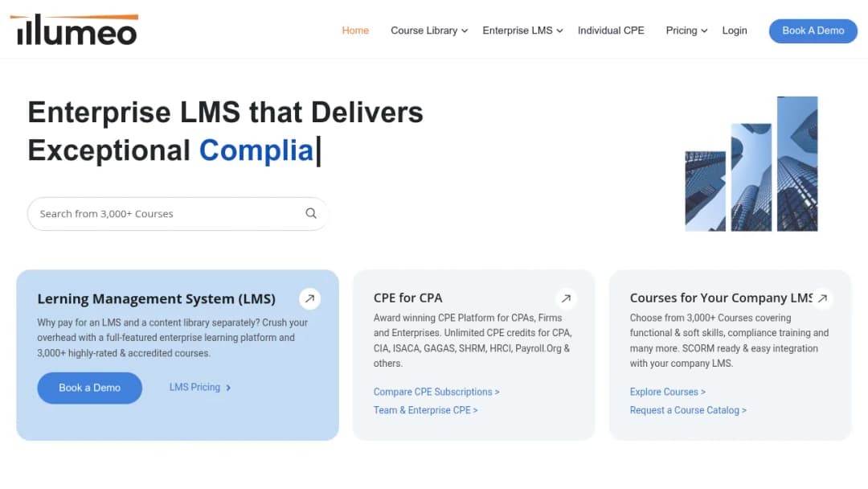This screenshot has width=868, height=489.
Task: Click the illumeo logo
Action: [x=74, y=30]
